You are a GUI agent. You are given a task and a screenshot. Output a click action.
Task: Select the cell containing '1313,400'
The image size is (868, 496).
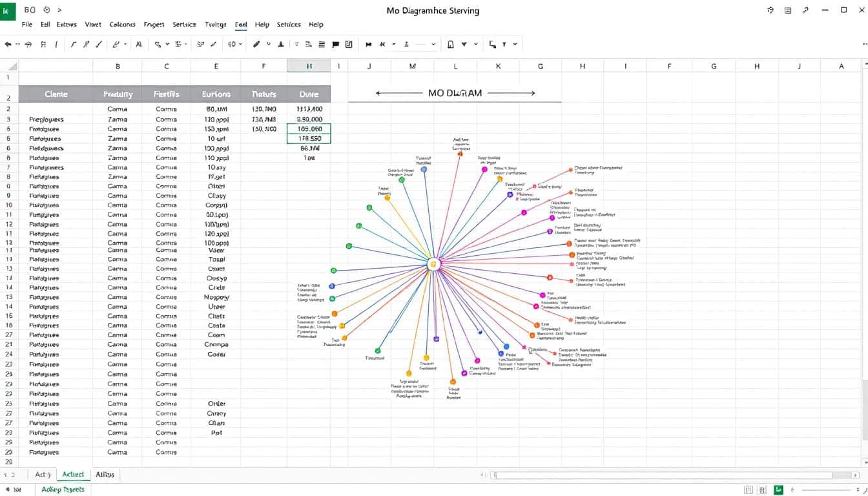pos(309,110)
